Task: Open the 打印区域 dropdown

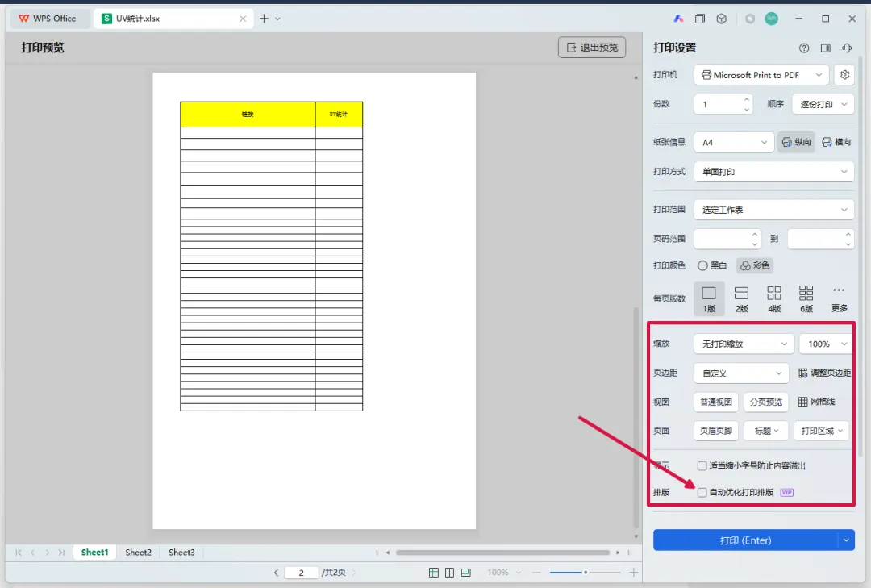Action: point(822,431)
